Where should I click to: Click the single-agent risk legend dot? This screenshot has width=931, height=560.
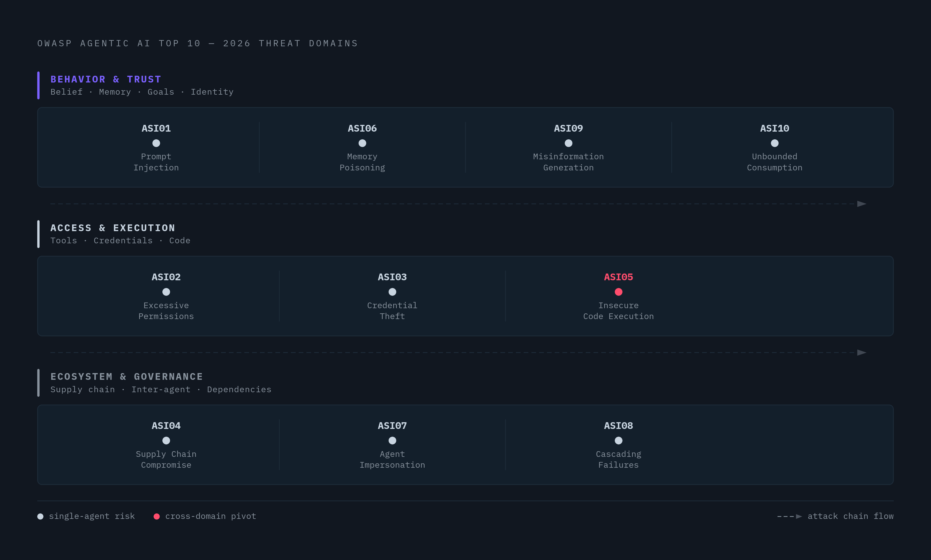(x=40, y=516)
